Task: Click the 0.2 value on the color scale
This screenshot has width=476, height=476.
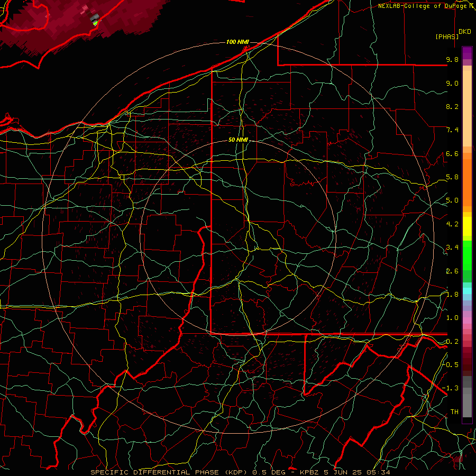Action: [452, 342]
